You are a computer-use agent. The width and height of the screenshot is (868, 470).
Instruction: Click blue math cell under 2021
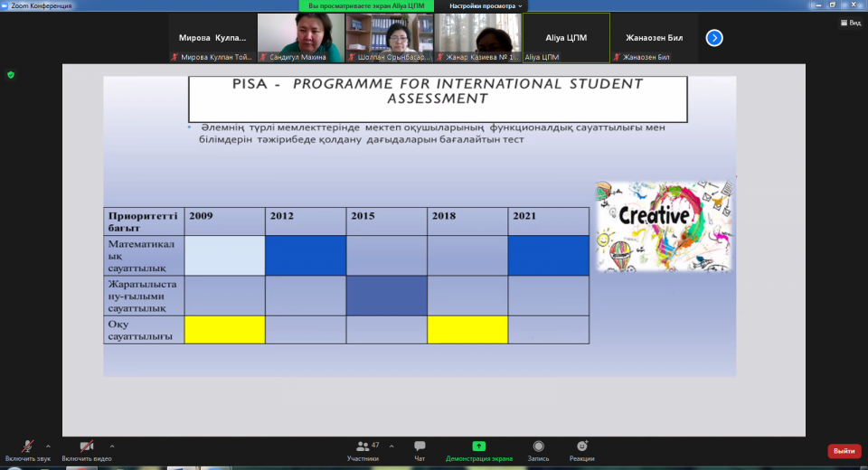tap(548, 256)
